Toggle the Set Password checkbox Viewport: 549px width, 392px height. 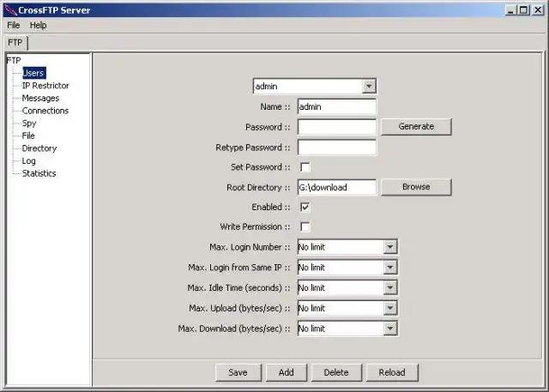(305, 167)
